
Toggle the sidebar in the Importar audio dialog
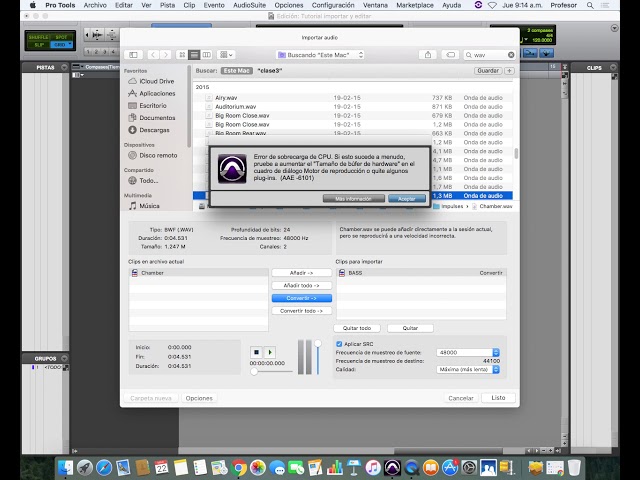pyautogui.click(x=133, y=55)
